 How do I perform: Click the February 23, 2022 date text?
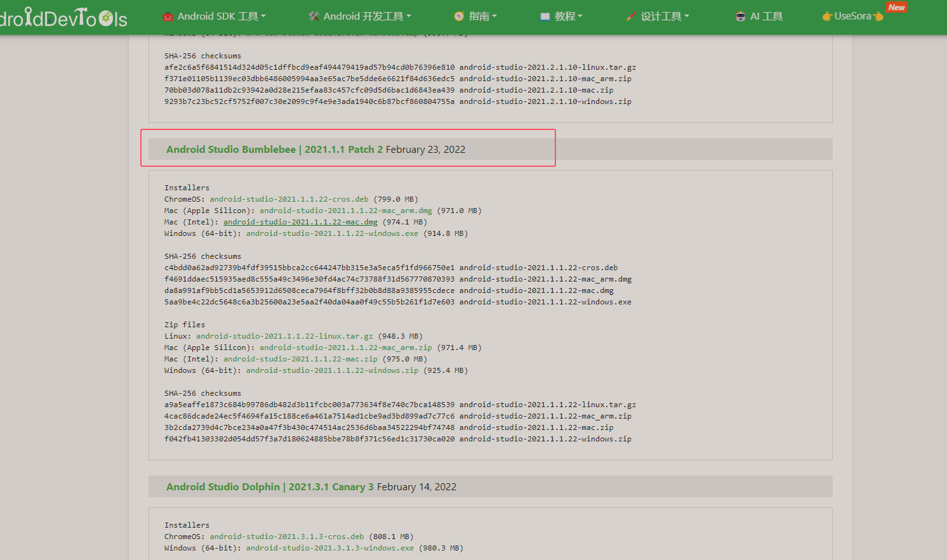[426, 150]
